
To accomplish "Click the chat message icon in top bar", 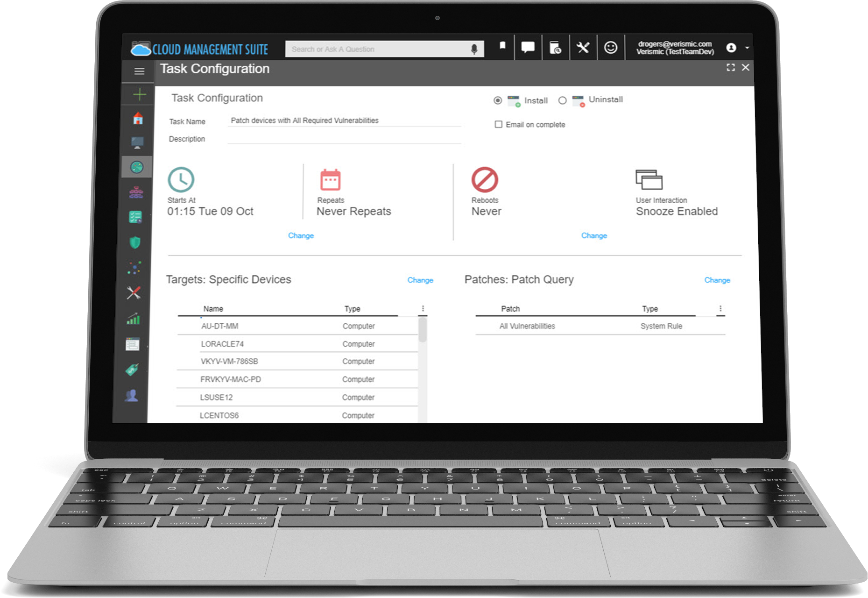I will click(x=528, y=48).
